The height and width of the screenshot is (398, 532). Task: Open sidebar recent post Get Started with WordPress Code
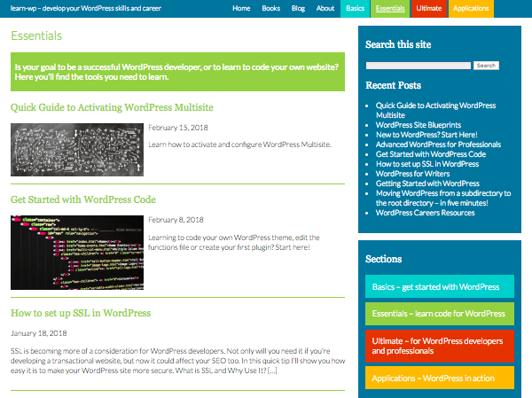[x=431, y=154]
